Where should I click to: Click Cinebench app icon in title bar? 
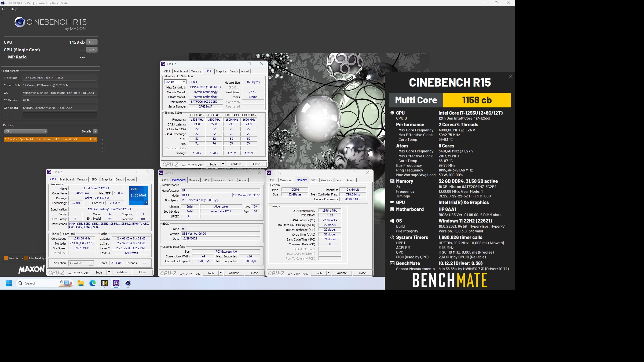point(3,3)
